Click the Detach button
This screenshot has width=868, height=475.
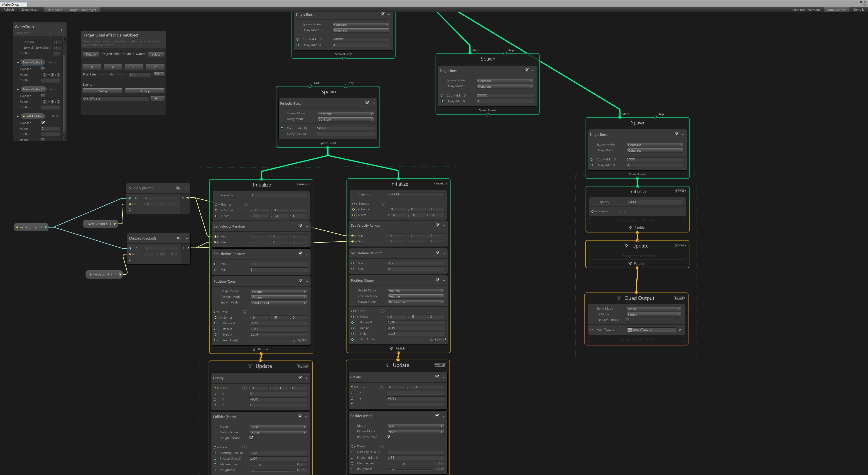[91, 54]
